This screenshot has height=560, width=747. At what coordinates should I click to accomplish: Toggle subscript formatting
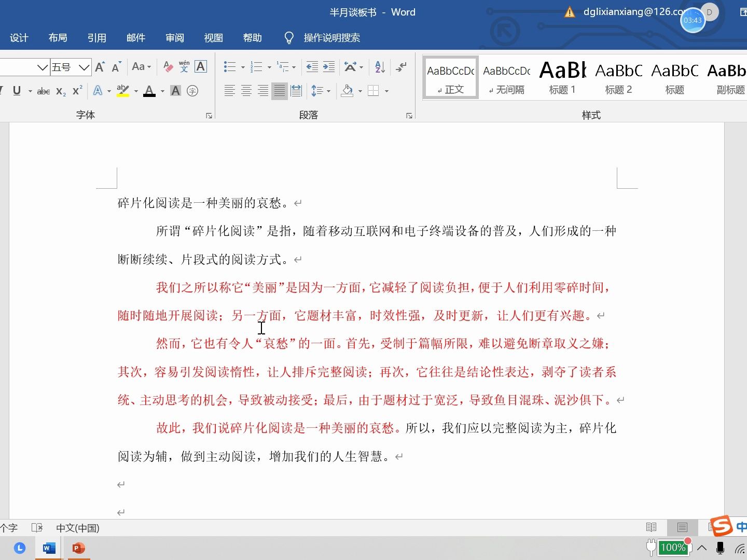(x=61, y=91)
